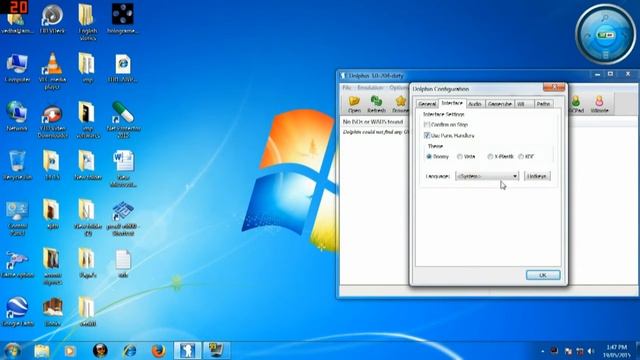Close the Dolphin Configuration dialog

(x=554, y=87)
